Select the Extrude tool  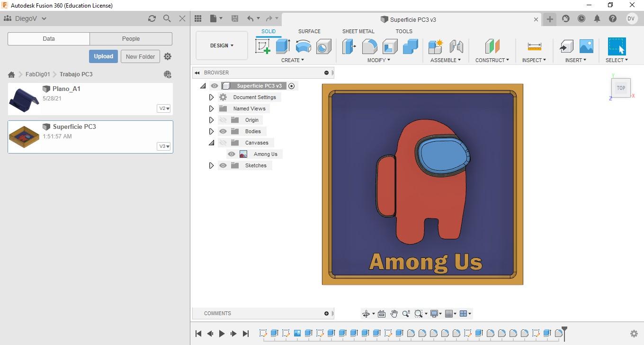coord(283,46)
